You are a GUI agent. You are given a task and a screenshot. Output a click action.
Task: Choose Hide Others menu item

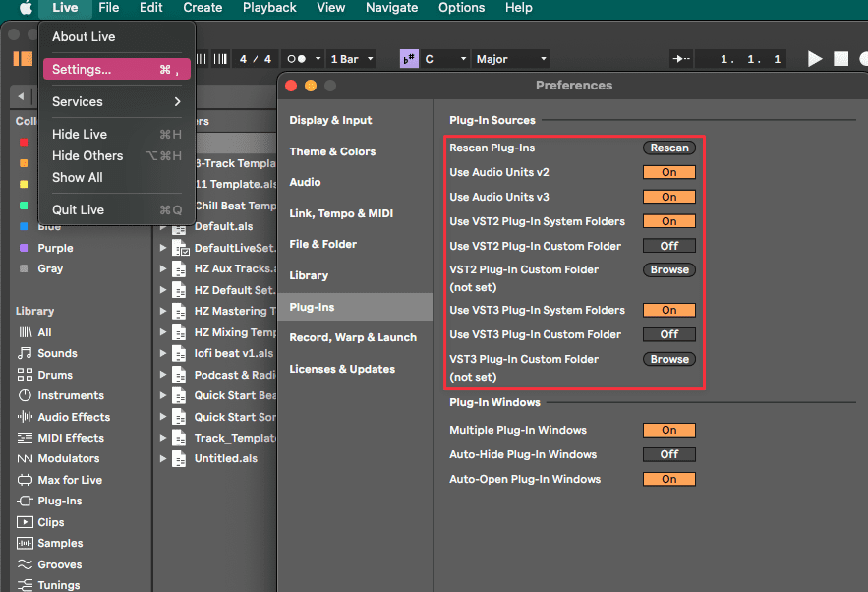click(116, 156)
